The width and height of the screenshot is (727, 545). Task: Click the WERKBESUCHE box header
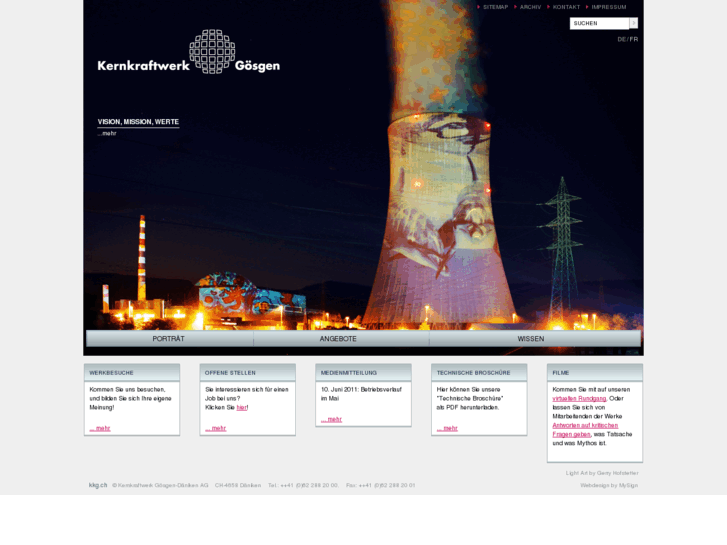pos(132,372)
